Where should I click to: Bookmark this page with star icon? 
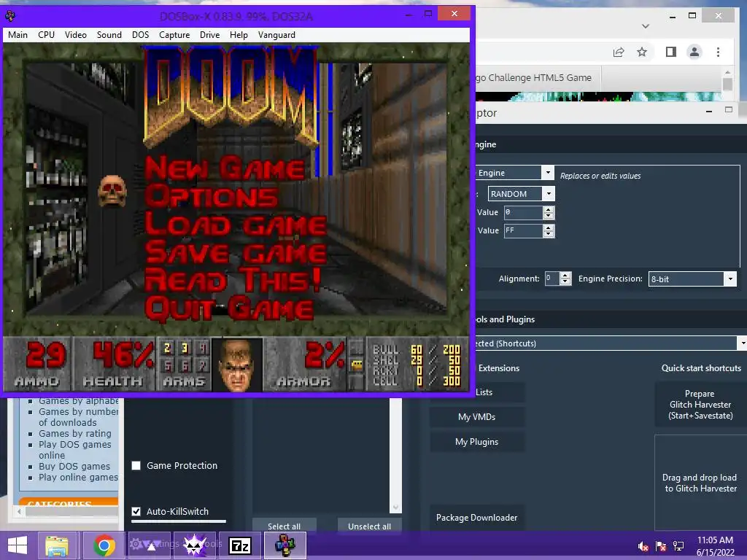(x=642, y=52)
